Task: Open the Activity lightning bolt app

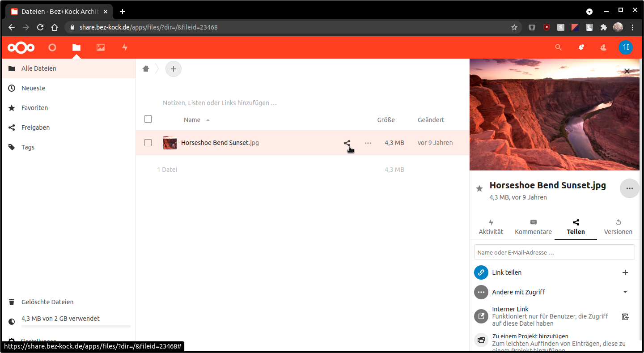Action: pyautogui.click(x=125, y=47)
